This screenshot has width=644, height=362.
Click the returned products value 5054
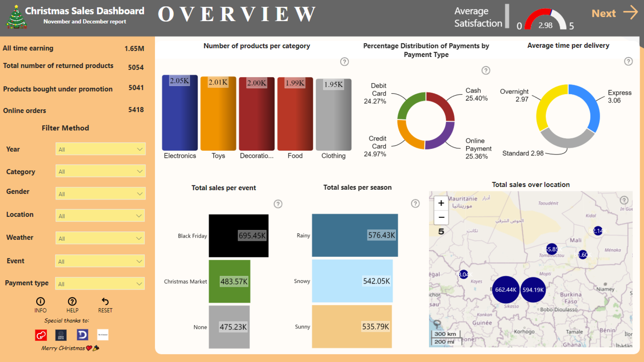[x=136, y=67]
